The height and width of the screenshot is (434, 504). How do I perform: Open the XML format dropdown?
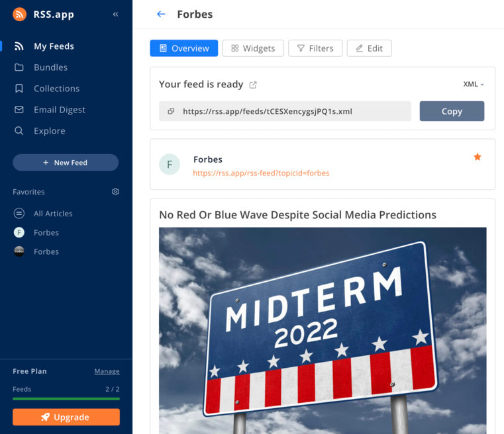click(x=473, y=84)
